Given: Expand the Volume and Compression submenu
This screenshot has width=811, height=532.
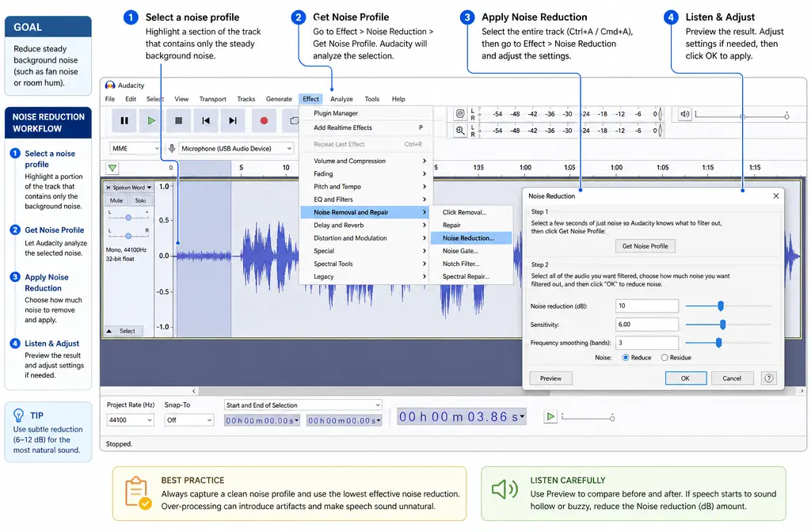Looking at the screenshot, I should [x=366, y=161].
